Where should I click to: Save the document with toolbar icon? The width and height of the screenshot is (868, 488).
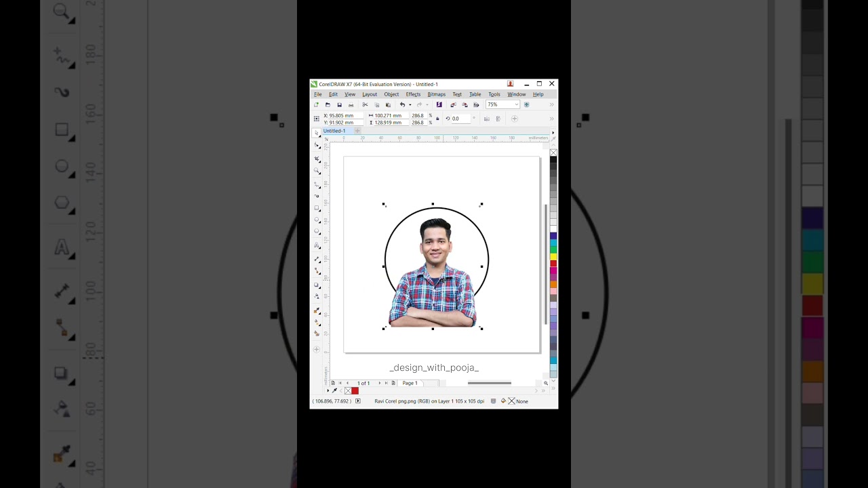point(339,105)
